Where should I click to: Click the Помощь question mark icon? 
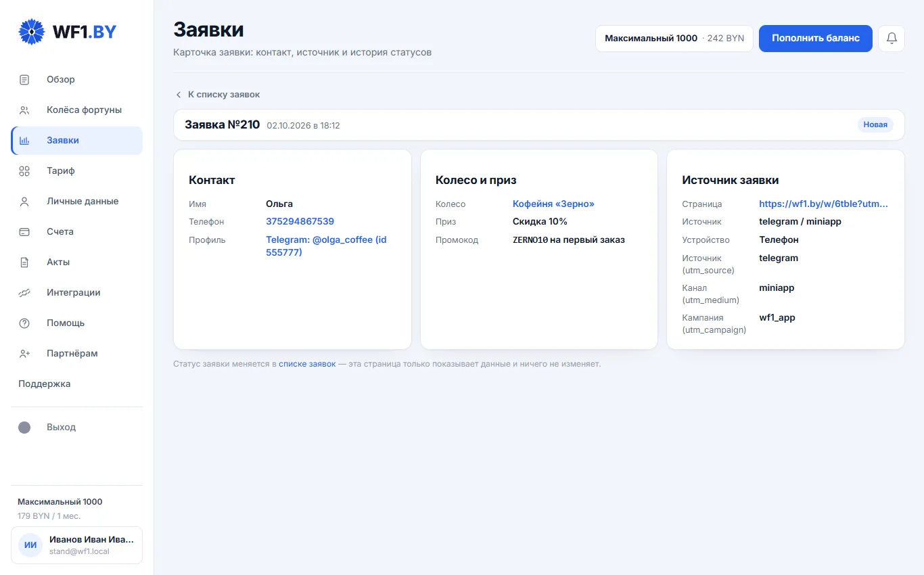tap(24, 323)
